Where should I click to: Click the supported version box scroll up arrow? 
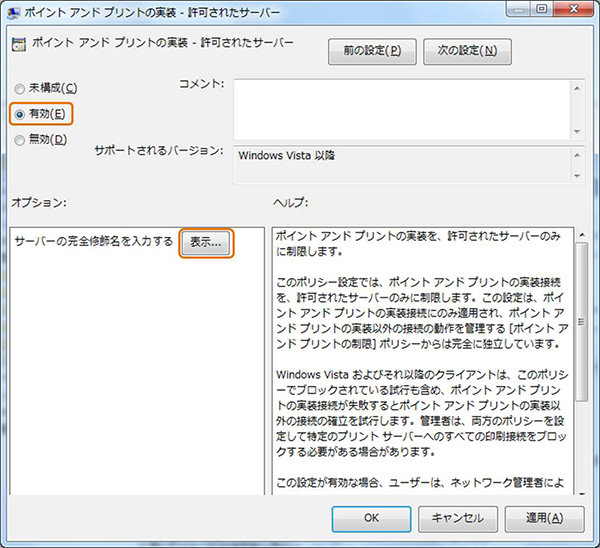pyautogui.click(x=577, y=153)
